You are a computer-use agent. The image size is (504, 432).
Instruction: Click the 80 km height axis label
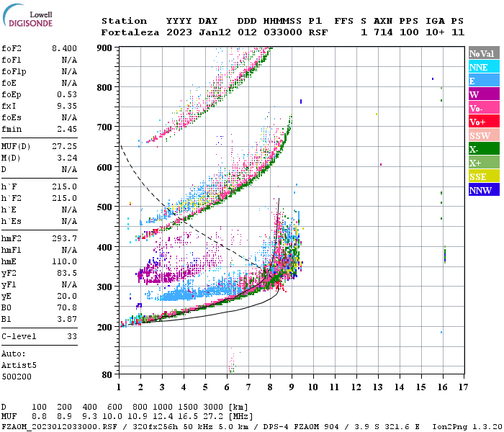tap(107, 375)
